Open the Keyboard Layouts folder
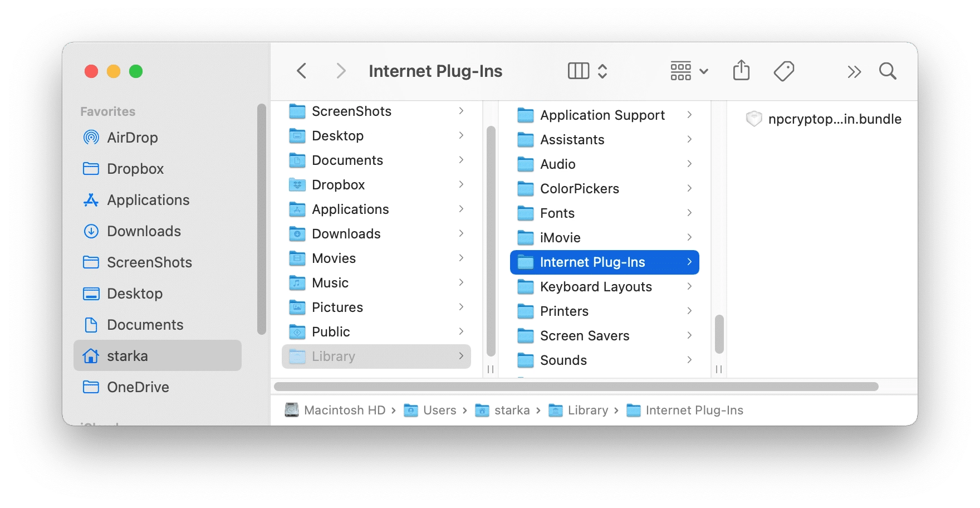980x508 pixels. click(x=596, y=286)
